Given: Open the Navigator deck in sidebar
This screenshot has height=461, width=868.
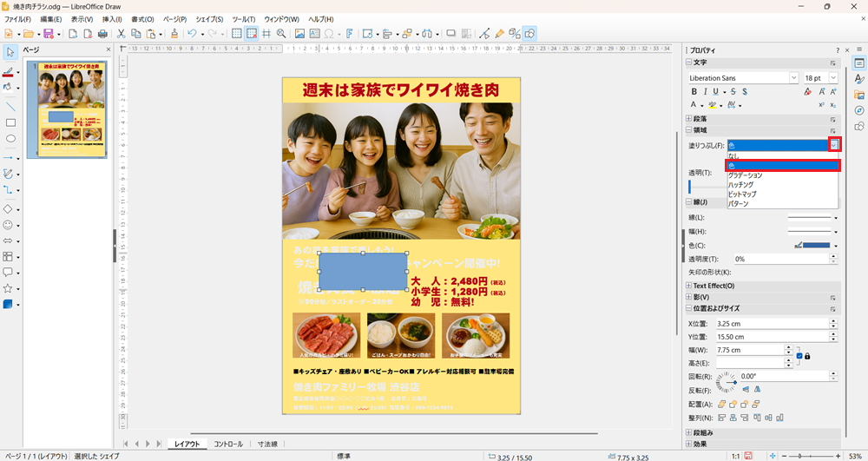Looking at the screenshot, I should pos(859,110).
